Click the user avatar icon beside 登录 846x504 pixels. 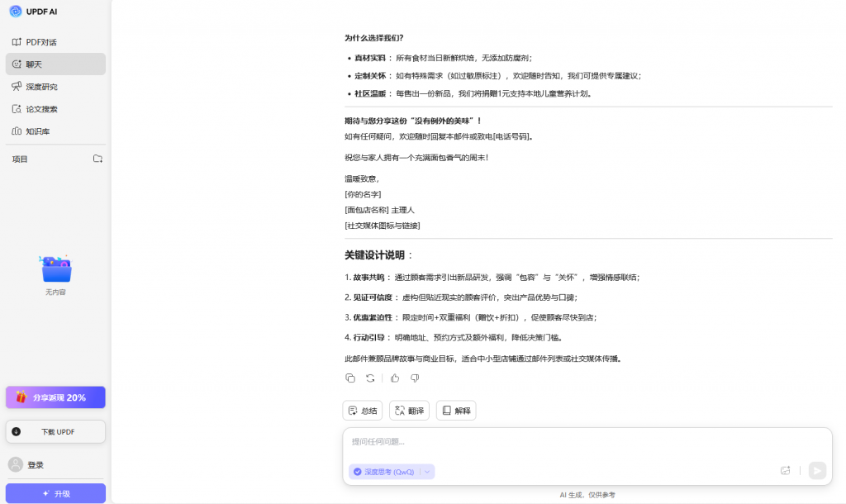coord(16,465)
